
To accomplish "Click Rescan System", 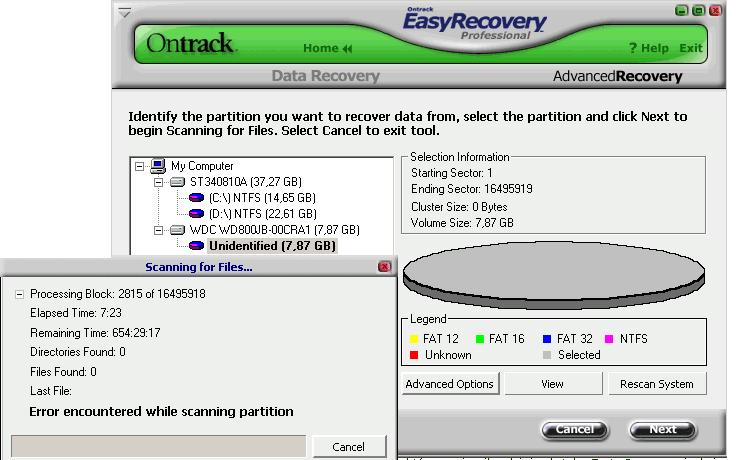I will (657, 384).
